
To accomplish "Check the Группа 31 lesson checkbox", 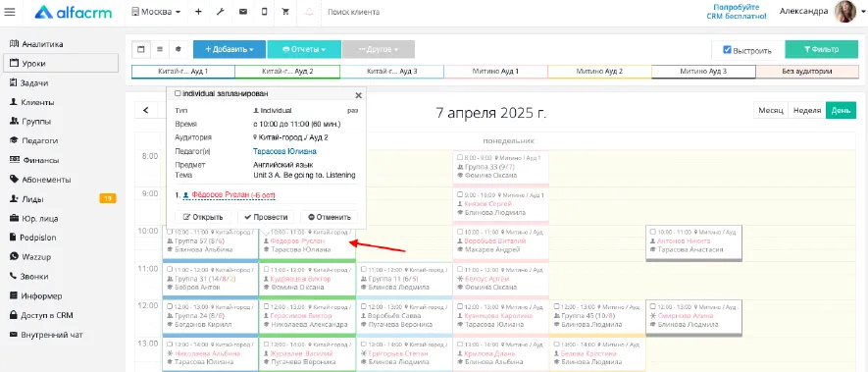I will tap(170, 270).
